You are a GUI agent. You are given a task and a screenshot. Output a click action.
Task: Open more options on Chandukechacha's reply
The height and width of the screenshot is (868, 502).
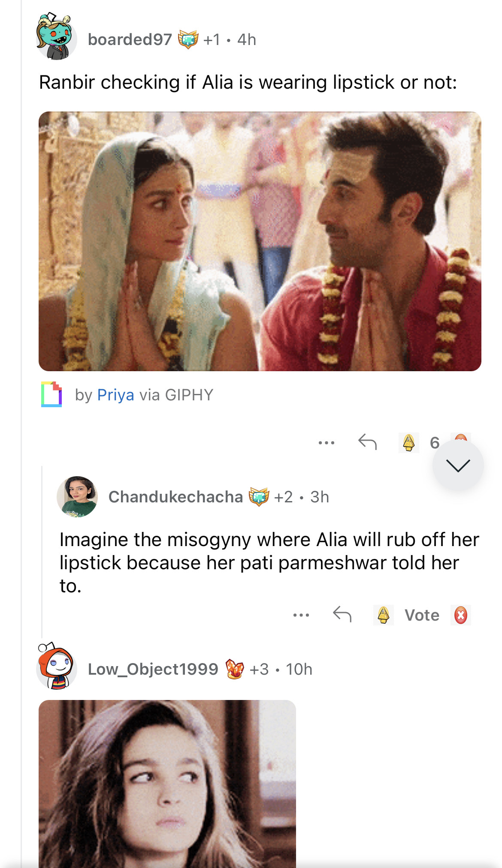pos(301,615)
